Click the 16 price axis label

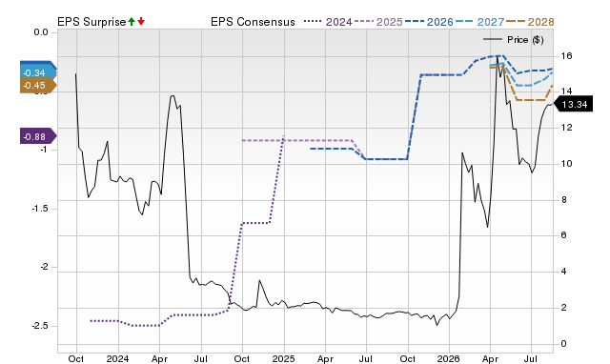567,56
